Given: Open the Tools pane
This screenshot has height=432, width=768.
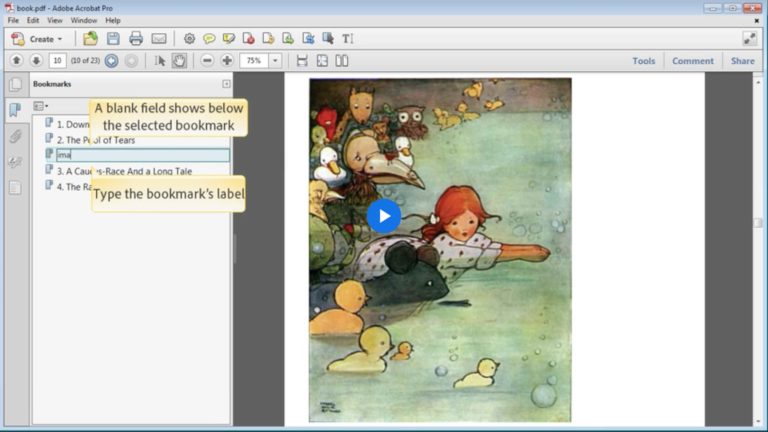Looking at the screenshot, I should 643,61.
